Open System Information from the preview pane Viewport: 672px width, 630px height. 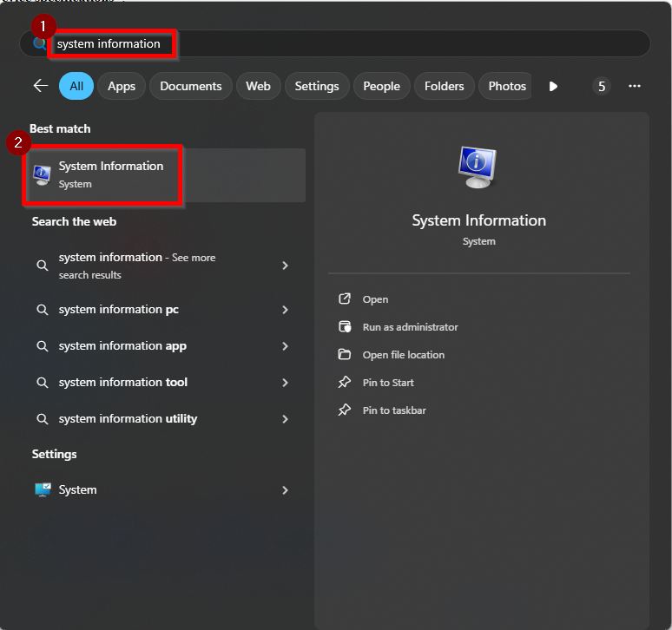point(375,299)
